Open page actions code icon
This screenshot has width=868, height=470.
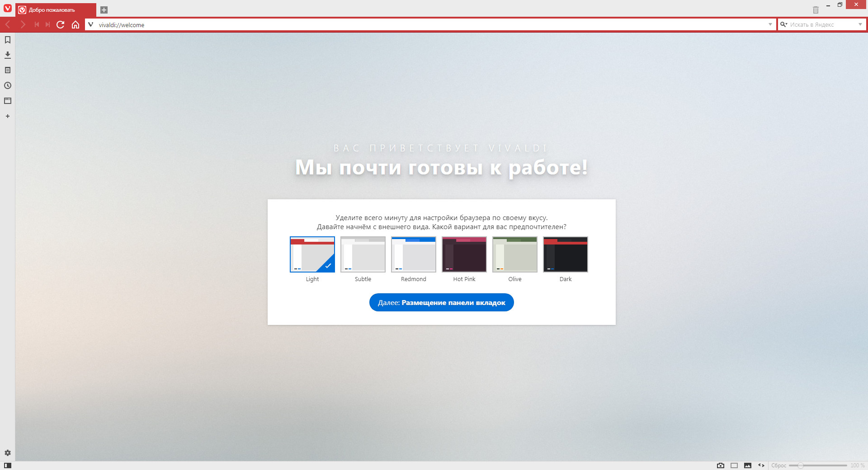(x=761, y=465)
